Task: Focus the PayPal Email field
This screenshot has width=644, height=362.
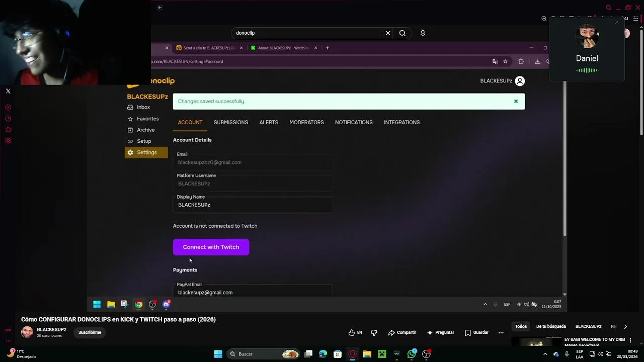Action: pos(253,292)
